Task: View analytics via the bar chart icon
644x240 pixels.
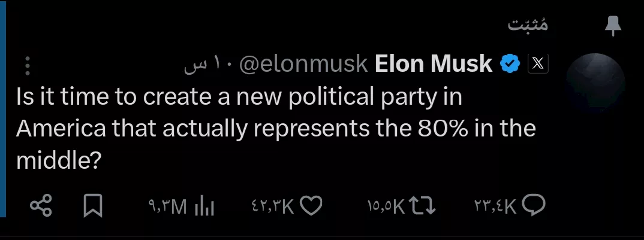Action: (x=204, y=206)
